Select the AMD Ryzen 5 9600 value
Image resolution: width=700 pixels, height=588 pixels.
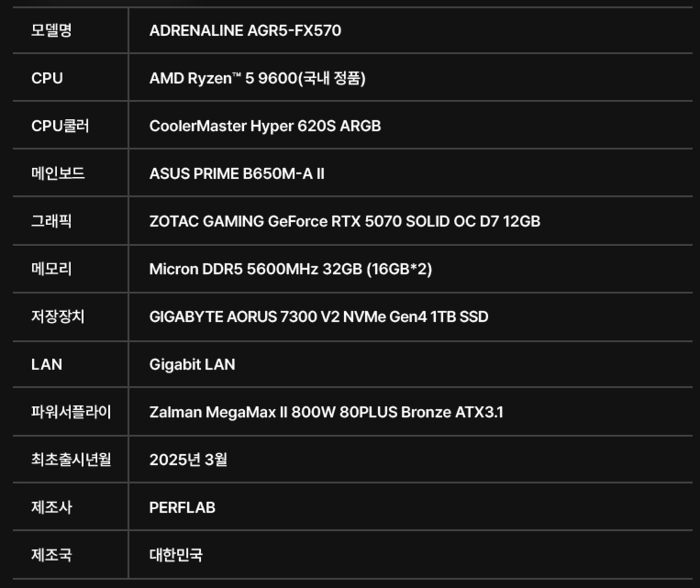(x=257, y=78)
